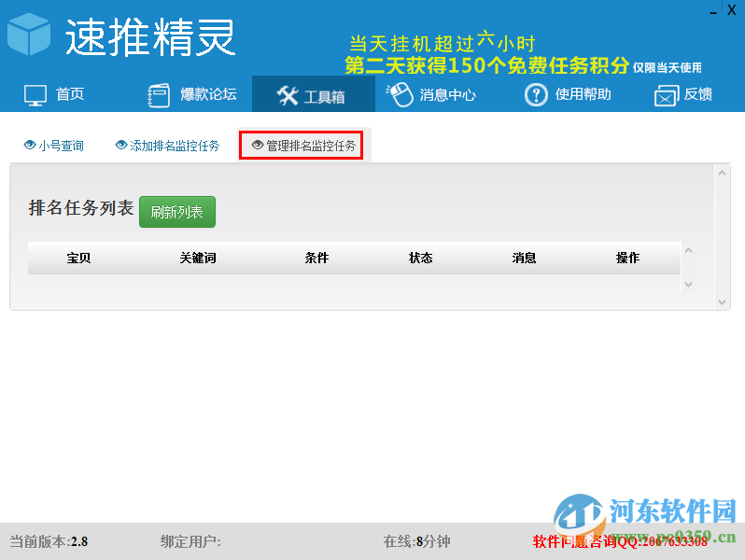Image resolution: width=745 pixels, height=560 pixels.
Task: Click the eye icon beside 小号查询
Action: [30, 145]
